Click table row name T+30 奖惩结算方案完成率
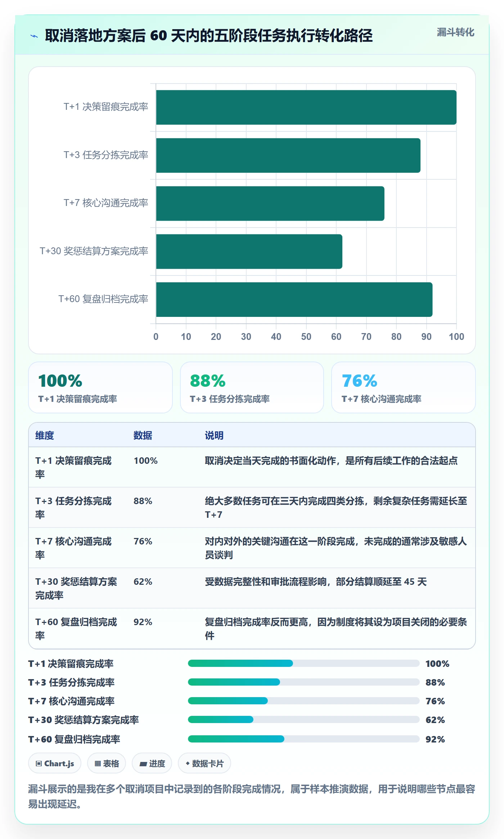 tap(76, 588)
